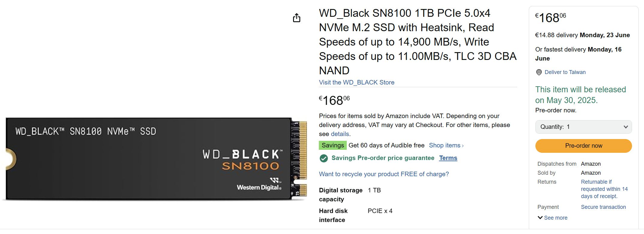
Task: Open the Returnable within 14 days link
Action: point(604,189)
